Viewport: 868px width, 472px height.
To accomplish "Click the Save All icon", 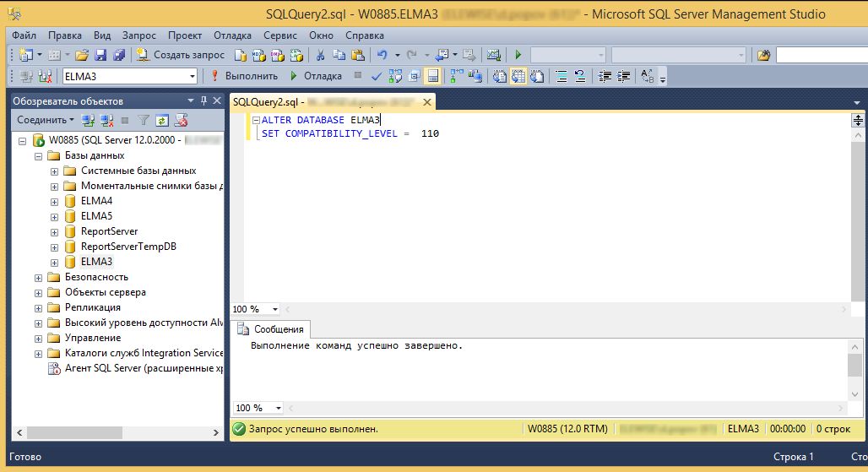I will [x=118, y=55].
